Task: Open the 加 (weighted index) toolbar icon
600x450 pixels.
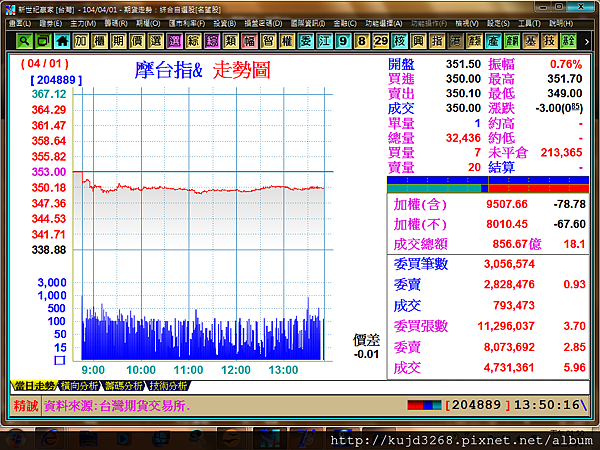Action: pyautogui.click(x=81, y=41)
